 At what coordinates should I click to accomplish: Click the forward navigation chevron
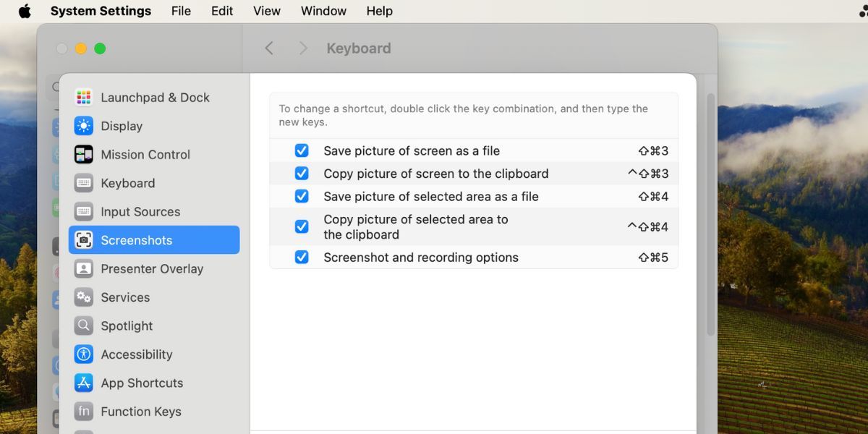303,48
